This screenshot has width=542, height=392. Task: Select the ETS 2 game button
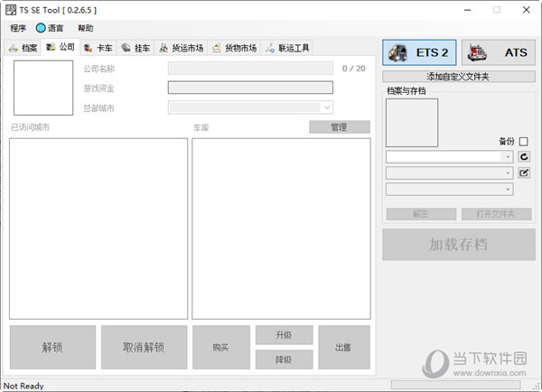coord(419,52)
